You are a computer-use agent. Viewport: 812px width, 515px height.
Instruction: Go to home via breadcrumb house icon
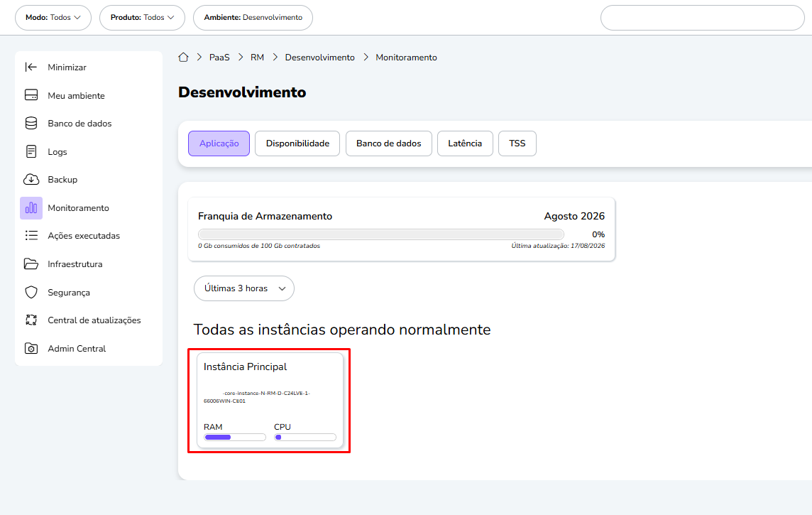pyautogui.click(x=183, y=57)
